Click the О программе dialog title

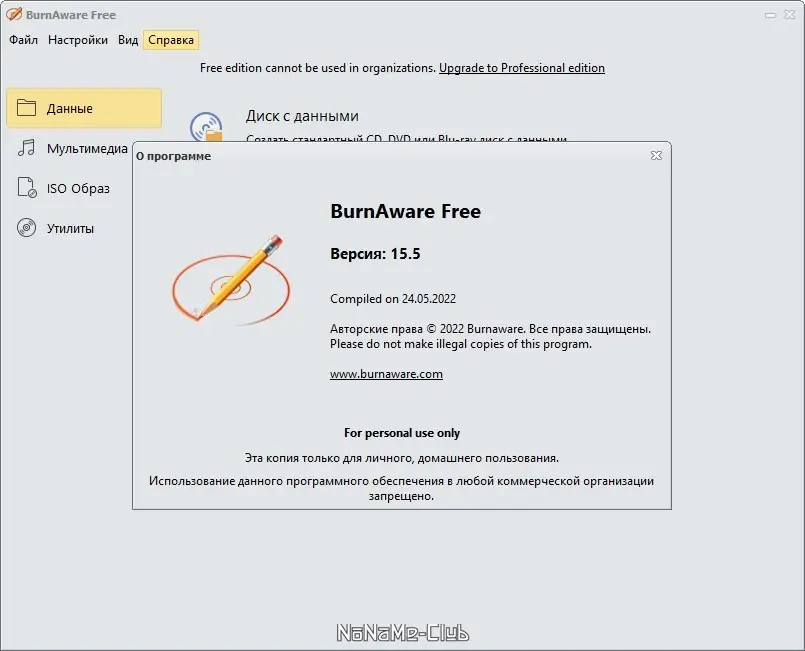pyautogui.click(x=174, y=156)
